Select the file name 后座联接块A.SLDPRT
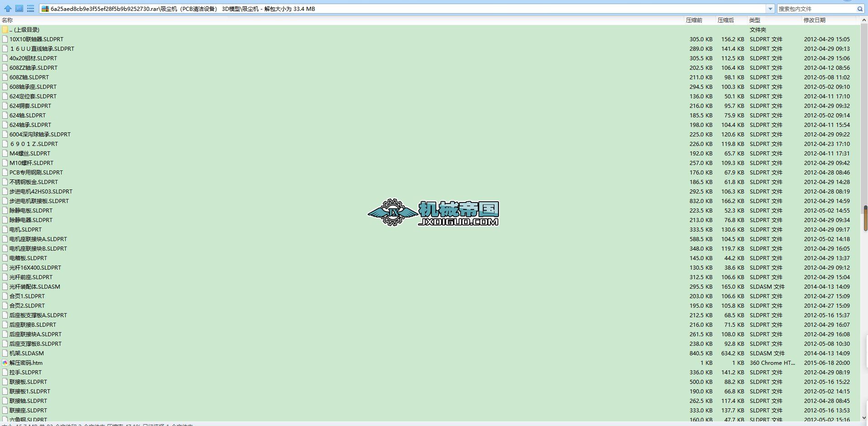Screen dimensions: 868x426 tap(35, 334)
